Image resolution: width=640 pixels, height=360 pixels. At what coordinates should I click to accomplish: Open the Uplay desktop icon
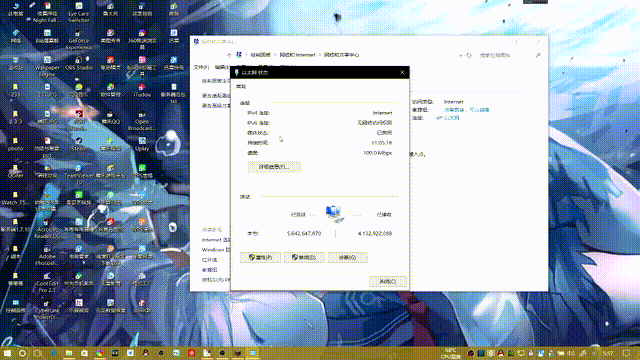point(142,144)
